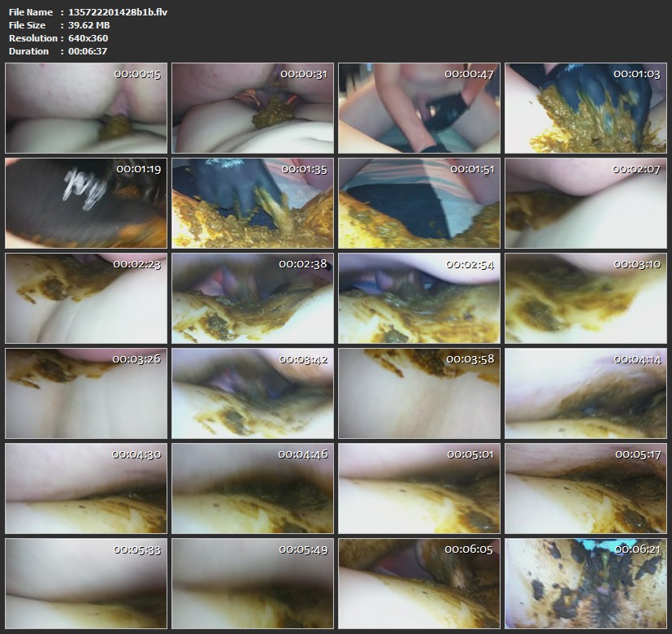Click the file name 135722201428b1b.flv text

click(105, 12)
